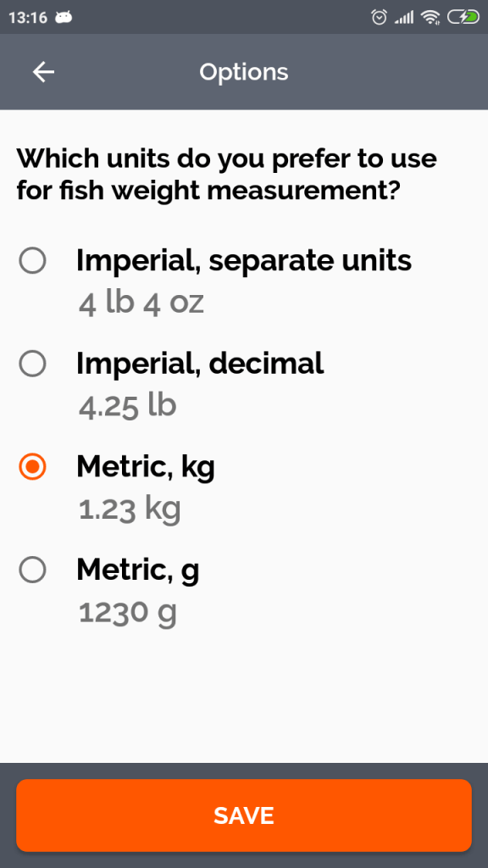The width and height of the screenshot is (488, 868).
Task: Tap the selected Metric, kg radio button
Action: 32,466
